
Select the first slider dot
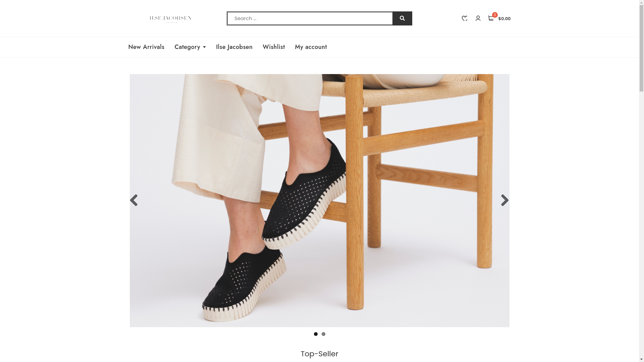316,334
